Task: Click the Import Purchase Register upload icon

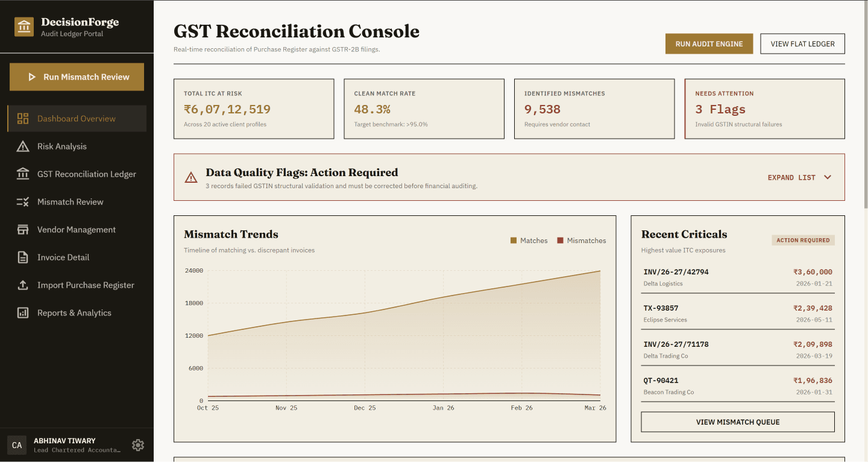Action: (x=23, y=285)
